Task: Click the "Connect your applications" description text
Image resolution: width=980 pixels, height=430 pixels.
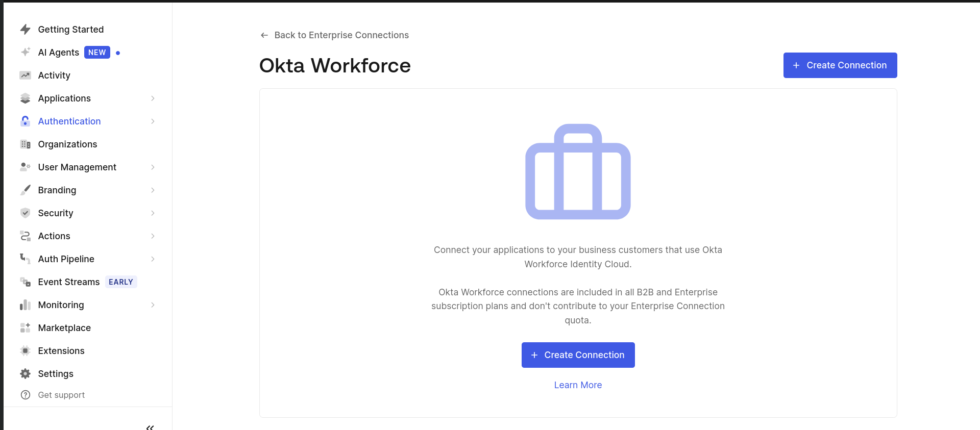Action: [578, 257]
